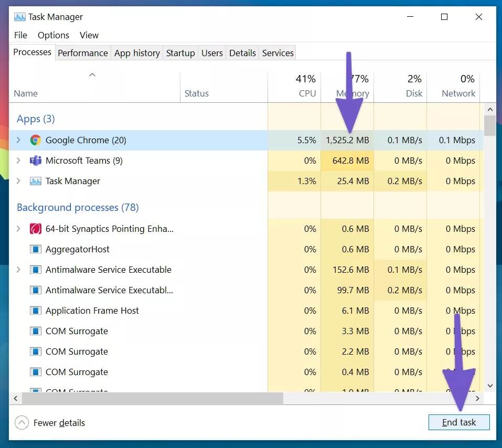The height and width of the screenshot is (448, 502).
Task: Click Fewer details link
Action: click(x=59, y=423)
